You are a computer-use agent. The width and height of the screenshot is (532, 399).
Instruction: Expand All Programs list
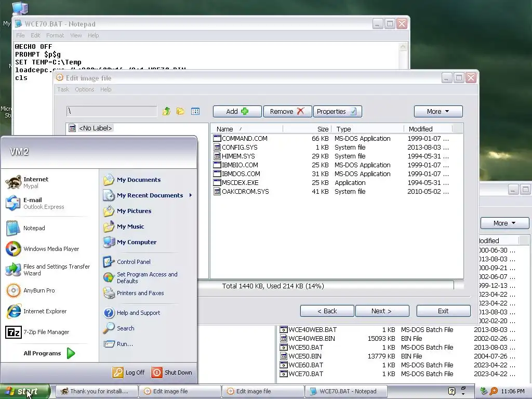coord(49,353)
